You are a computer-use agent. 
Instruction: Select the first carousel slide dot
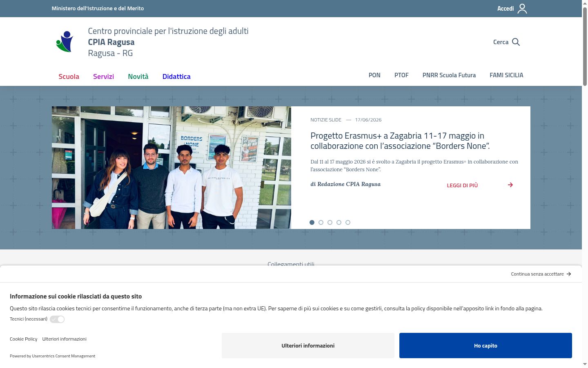(312, 222)
